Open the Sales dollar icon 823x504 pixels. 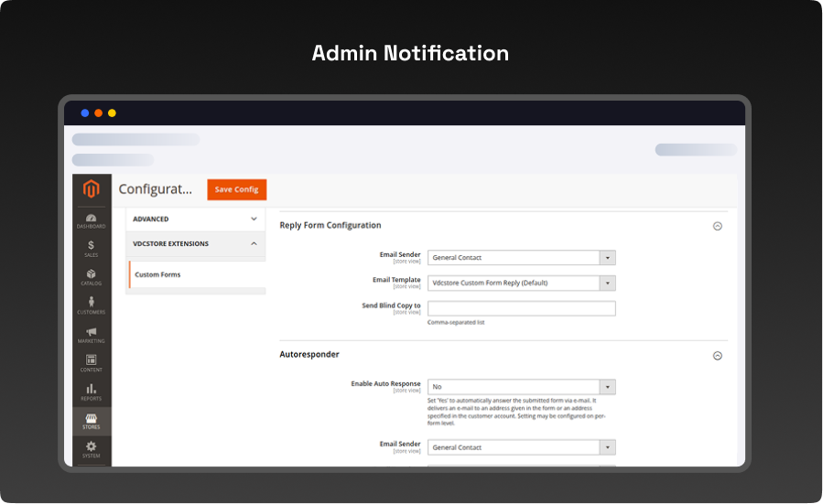click(x=91, y=248)
